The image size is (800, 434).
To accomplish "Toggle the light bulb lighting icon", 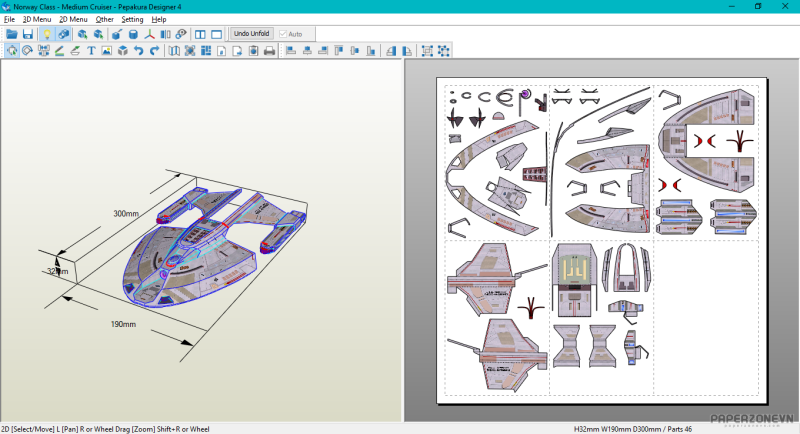I will coord(46,34).
